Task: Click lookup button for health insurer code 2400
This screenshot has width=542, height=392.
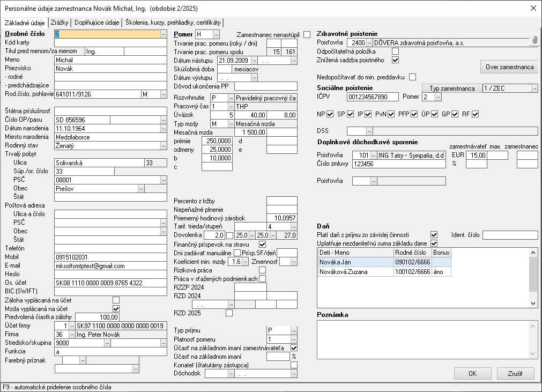Action: (369, 42)
